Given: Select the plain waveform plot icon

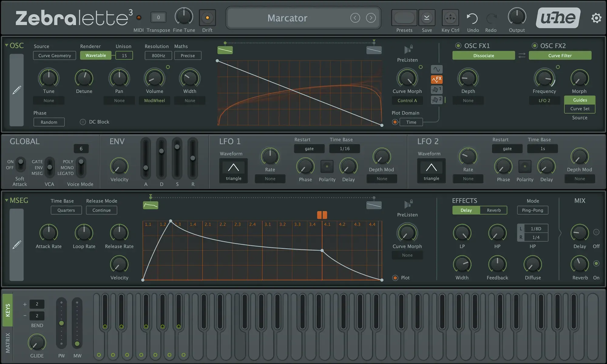Looking at the screenshot, I should (436, 69).
